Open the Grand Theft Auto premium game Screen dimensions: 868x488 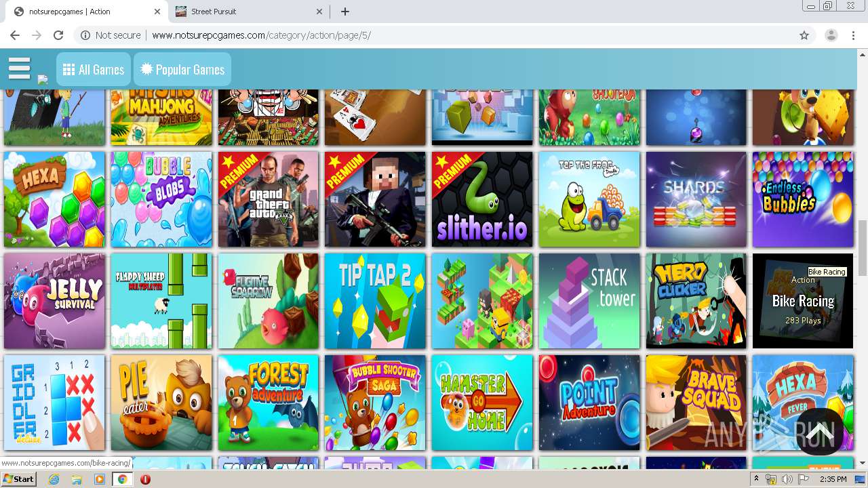(x=269, y=199)
